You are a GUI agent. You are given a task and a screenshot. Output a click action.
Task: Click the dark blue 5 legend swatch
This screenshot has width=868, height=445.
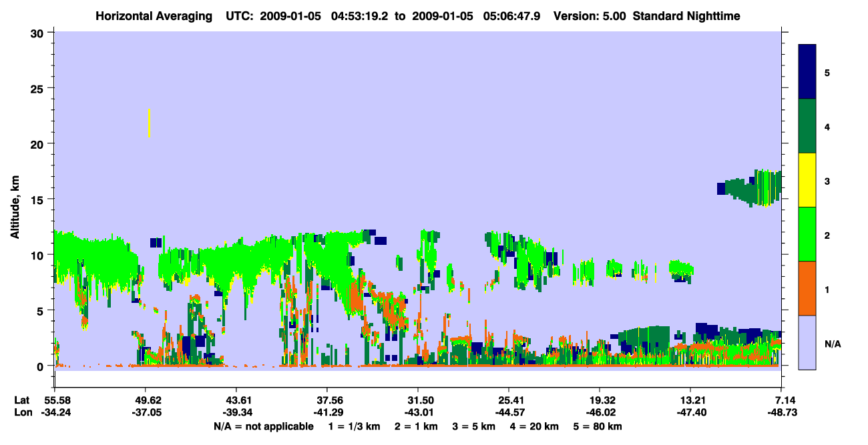pos(807,72)
